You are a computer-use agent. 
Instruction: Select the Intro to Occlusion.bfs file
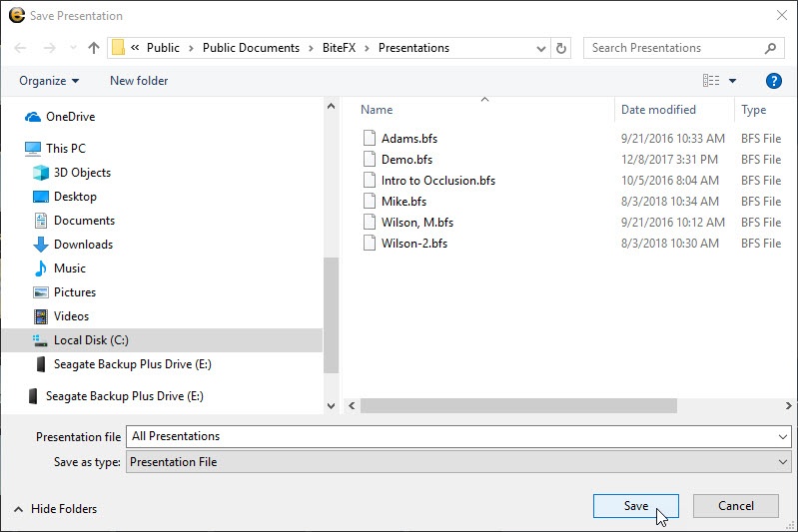437,181
